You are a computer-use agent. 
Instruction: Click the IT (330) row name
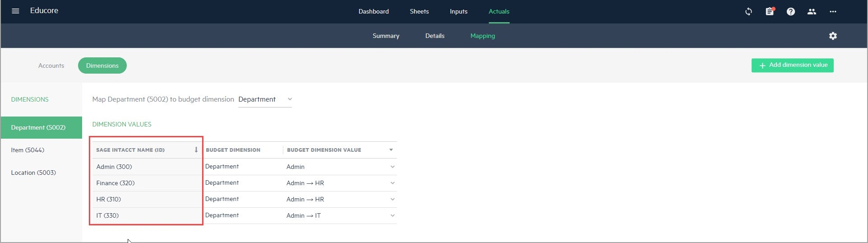pyautogui.click(x=107, y=215)
